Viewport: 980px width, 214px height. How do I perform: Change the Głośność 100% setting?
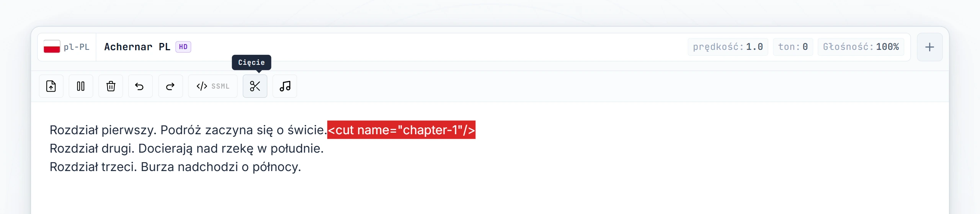(x=861, y=47)
